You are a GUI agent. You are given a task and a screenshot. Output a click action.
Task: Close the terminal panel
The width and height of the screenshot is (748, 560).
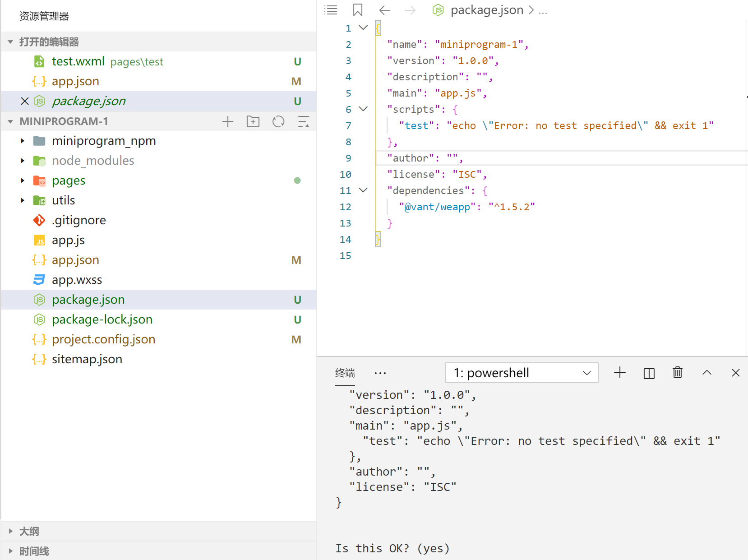(736, 373)
